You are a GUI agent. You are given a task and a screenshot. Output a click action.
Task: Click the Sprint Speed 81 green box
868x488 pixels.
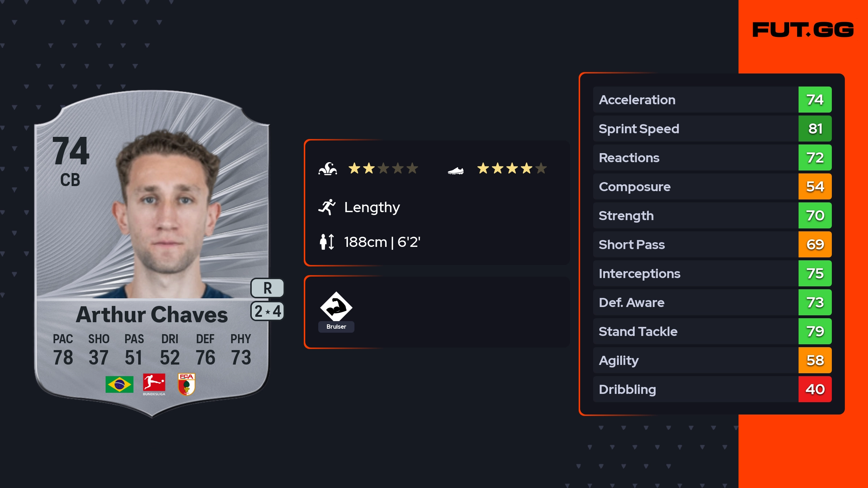[815, 129]
